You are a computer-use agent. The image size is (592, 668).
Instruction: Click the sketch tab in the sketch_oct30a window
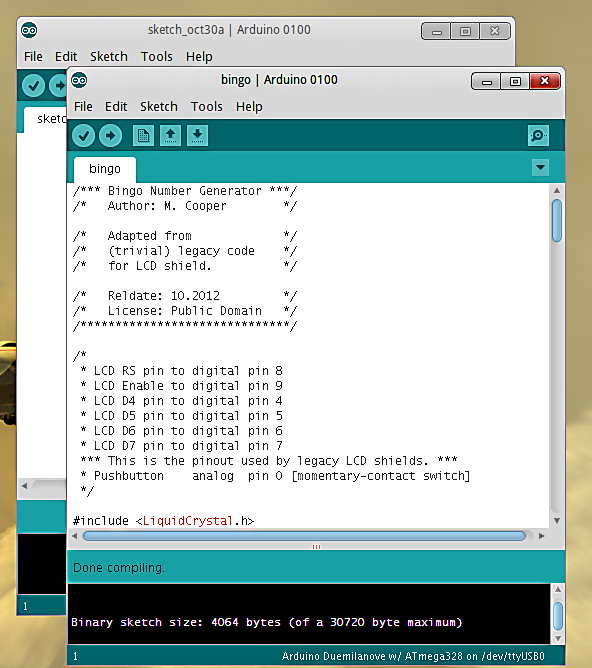point(46,119)
